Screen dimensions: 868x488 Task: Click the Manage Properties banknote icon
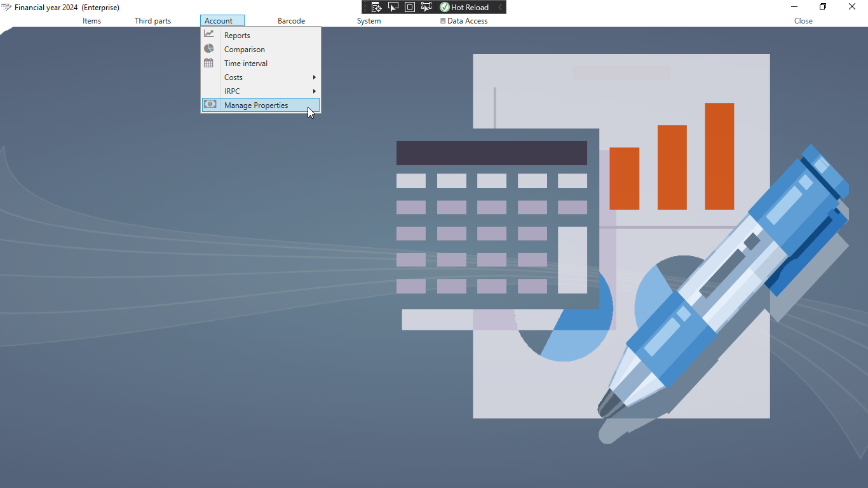click(x=210, y=104)
